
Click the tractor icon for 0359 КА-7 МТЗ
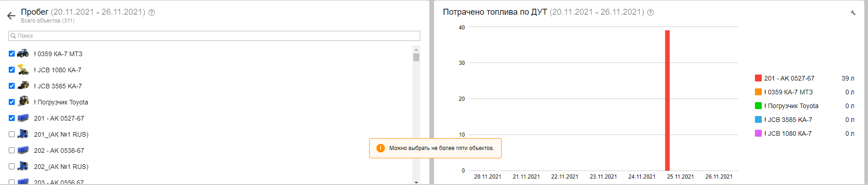[x=23, y=53]
